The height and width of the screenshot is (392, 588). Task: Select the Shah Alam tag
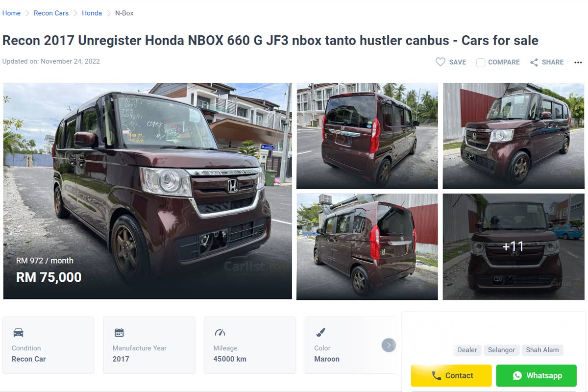click(542, 350)
